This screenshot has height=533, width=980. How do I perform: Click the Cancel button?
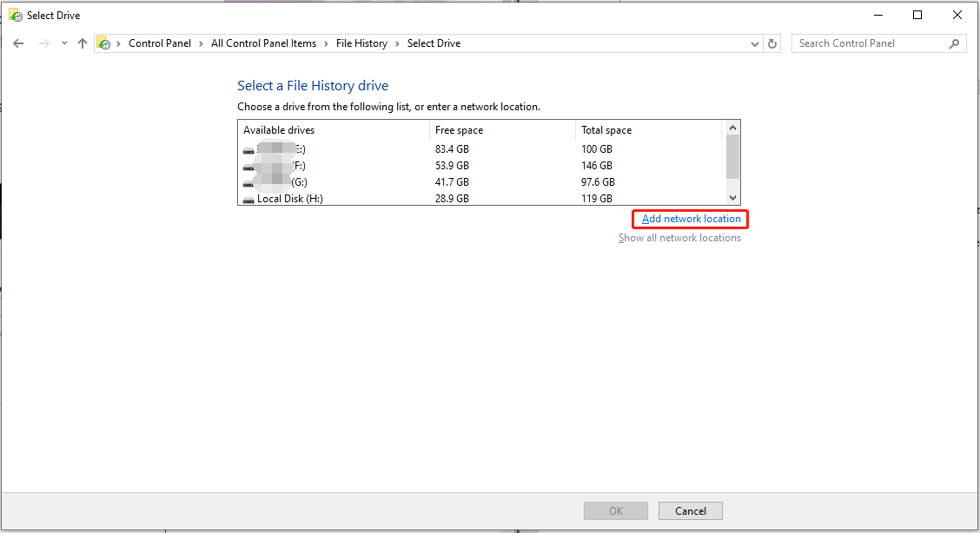[690, 510]
